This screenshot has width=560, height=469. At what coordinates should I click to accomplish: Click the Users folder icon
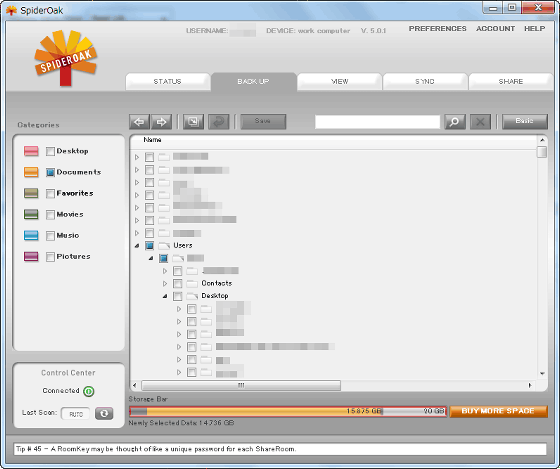pyautogui.click(x=164, y=246)
